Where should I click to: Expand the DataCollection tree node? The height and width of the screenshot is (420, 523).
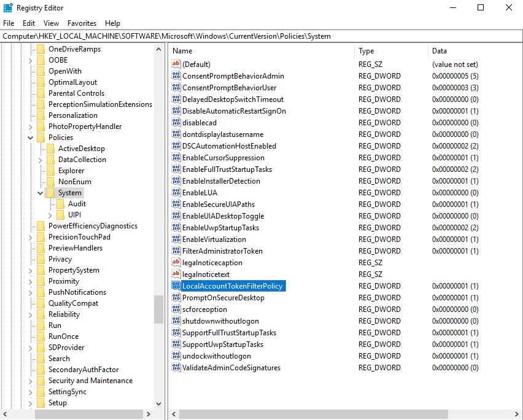pyautogui.click(x=40, y=160)
